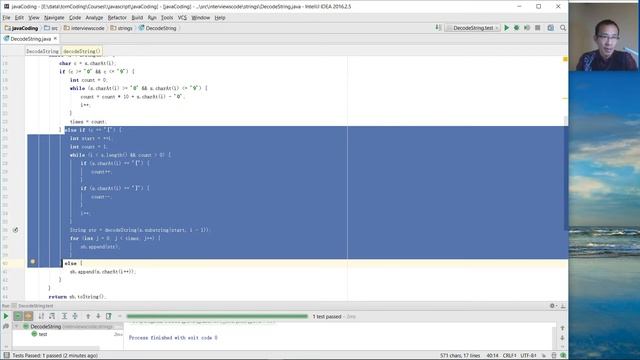The image size is (640, 360).
Task: Open the Help menu
Action: pyautogui.click(x=220, y=18)
